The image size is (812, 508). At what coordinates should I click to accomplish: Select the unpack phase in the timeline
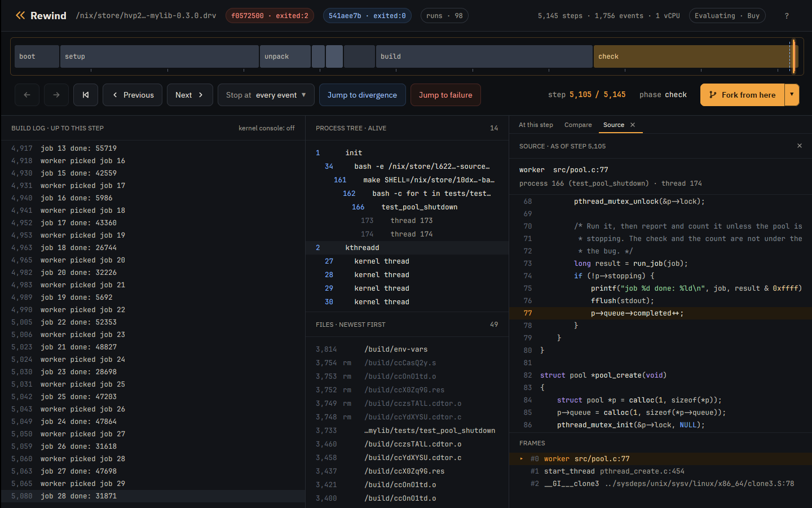[x=285, y=56]
